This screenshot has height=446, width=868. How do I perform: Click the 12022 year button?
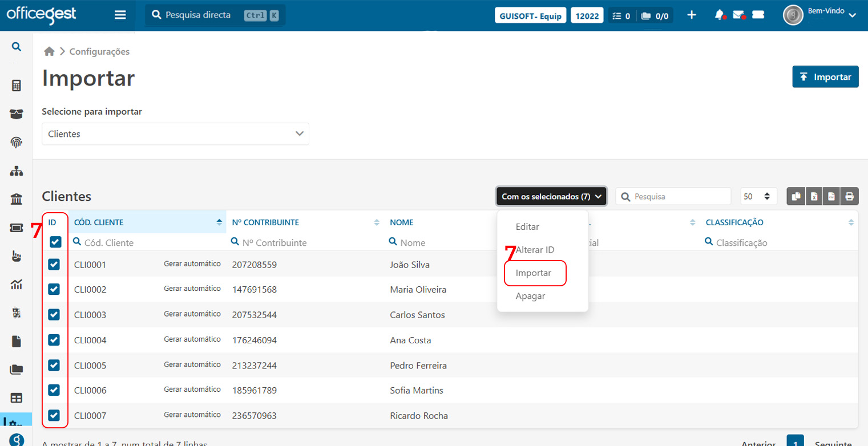point(587,16)
